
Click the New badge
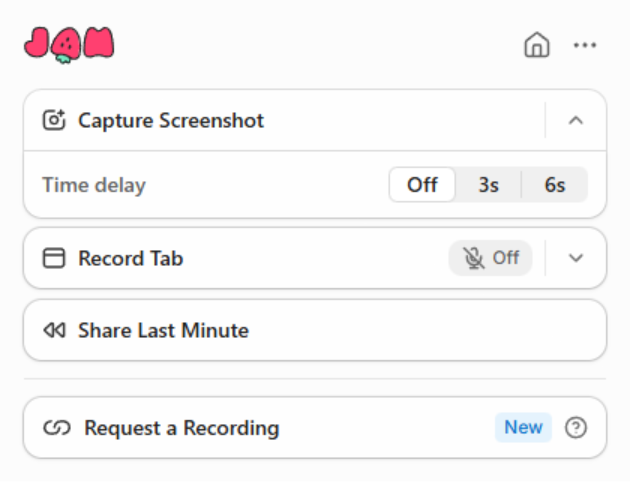pyautogui.click(x=523, y=428)
